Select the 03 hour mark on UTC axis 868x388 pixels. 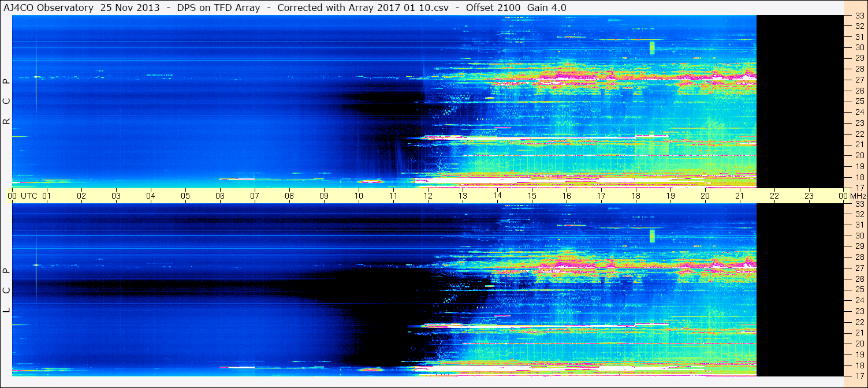click(x=116, y=196)
